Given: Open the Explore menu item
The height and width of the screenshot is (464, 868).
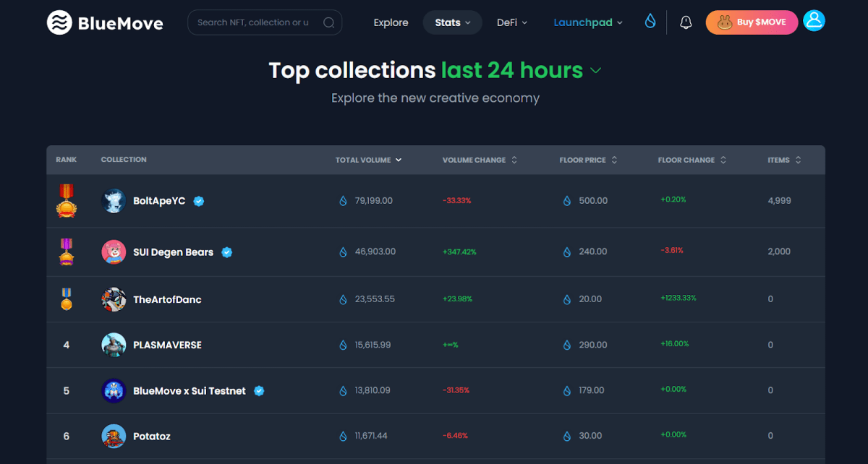Looking at the screenshot, I should (x=391, y=22).
